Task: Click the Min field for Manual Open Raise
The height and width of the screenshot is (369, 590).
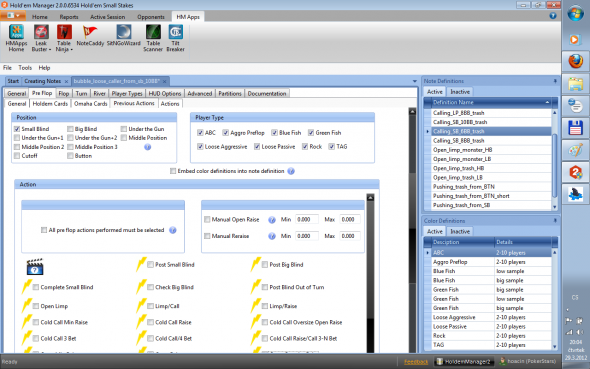Action: pyautogui.click(x=307, y=220)
